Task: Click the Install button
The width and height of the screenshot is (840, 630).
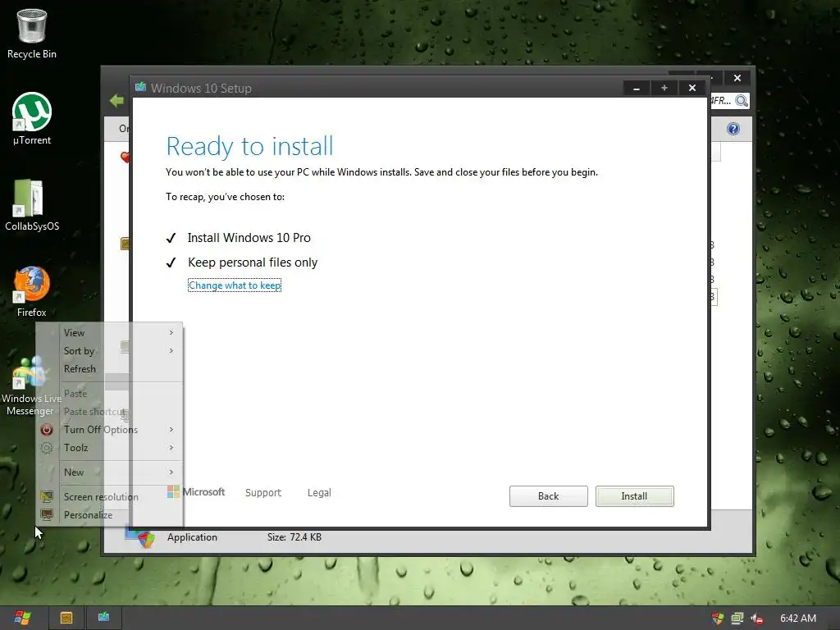Action: pyautogui.click(x=634, y=496)
